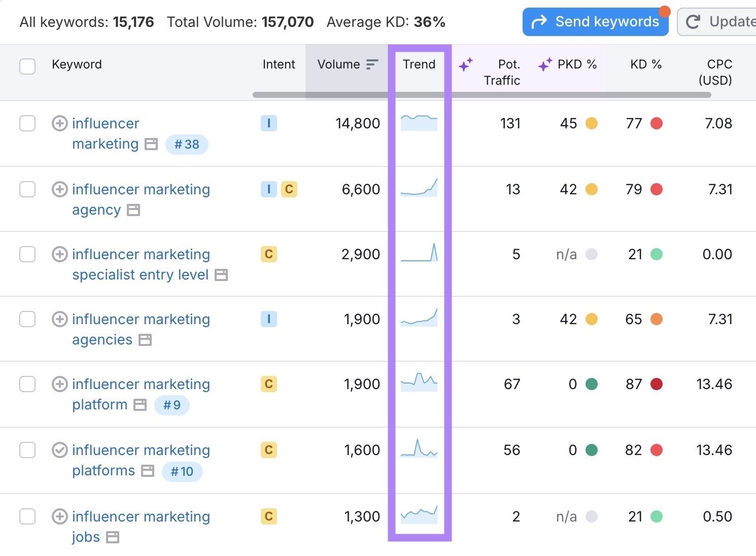756x556 pixels.
Task: Click the AI sparkle icon beside Pot. Traffic header
Action: click(466, 64)
